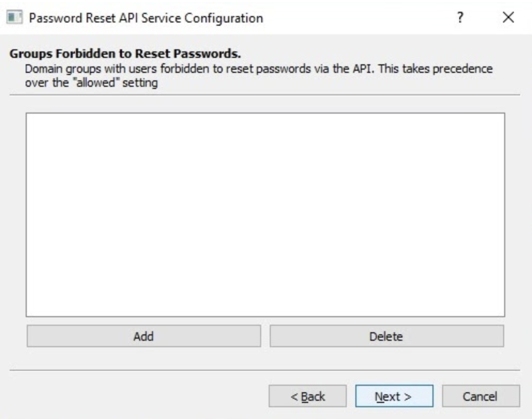Go to the previous page with Back
Viewport: 532px width, 419px height.
(x=307, y=396)
